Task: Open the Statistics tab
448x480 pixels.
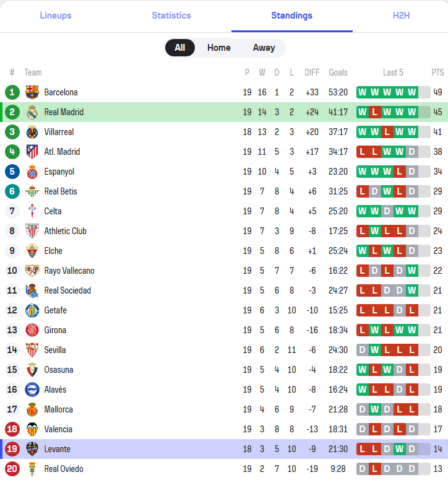Action: [x=171, y=15]
